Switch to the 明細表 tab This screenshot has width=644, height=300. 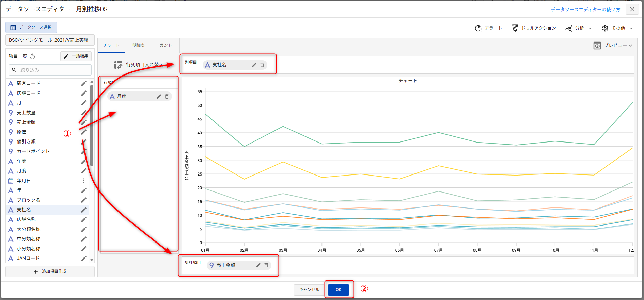click(x=139, y=45)
